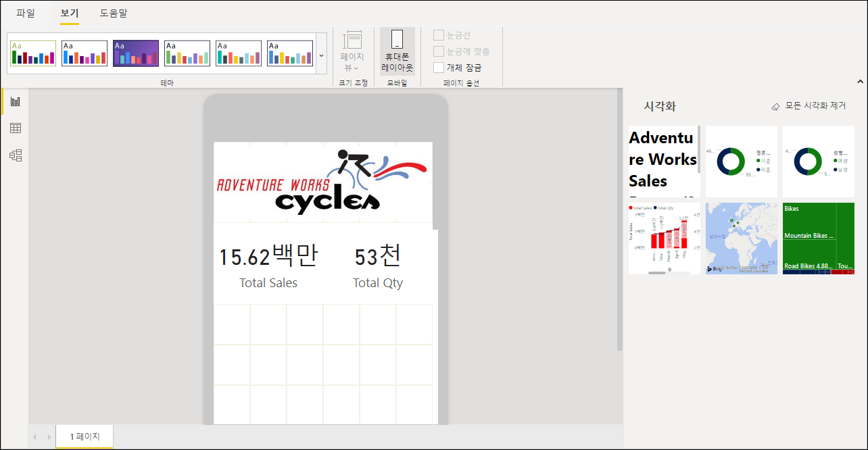The image size is (868, 450).
Task: Apply the second blue-orange theme thumbnail
Action: click(x=85, y=53)
